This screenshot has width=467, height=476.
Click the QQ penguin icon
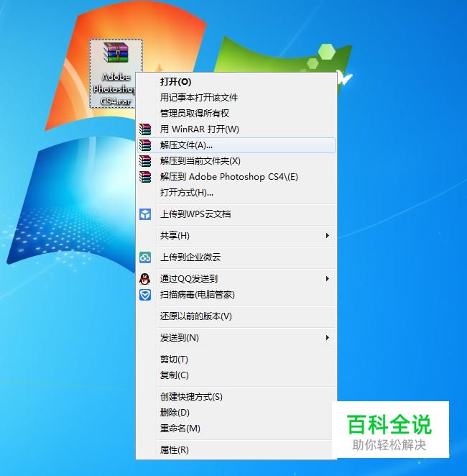click(145, 279)
